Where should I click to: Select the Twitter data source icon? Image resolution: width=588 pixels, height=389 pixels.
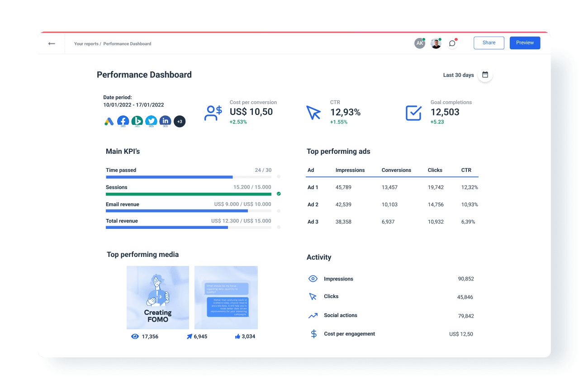pos(151,121)
